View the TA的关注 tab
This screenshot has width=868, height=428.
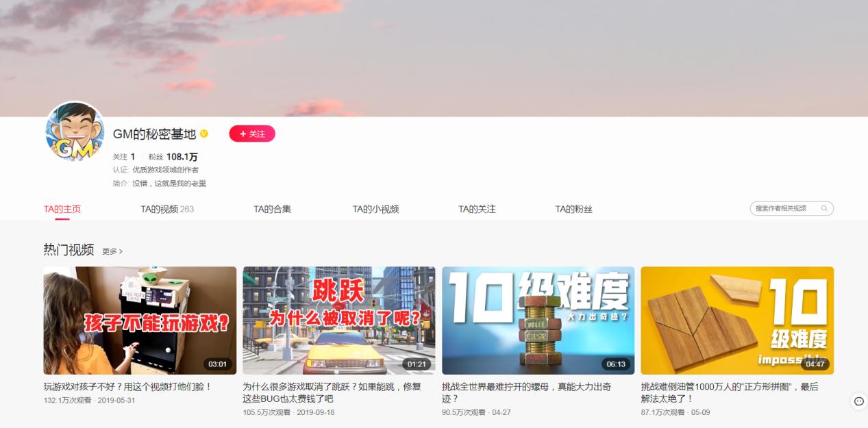(475, 208)
